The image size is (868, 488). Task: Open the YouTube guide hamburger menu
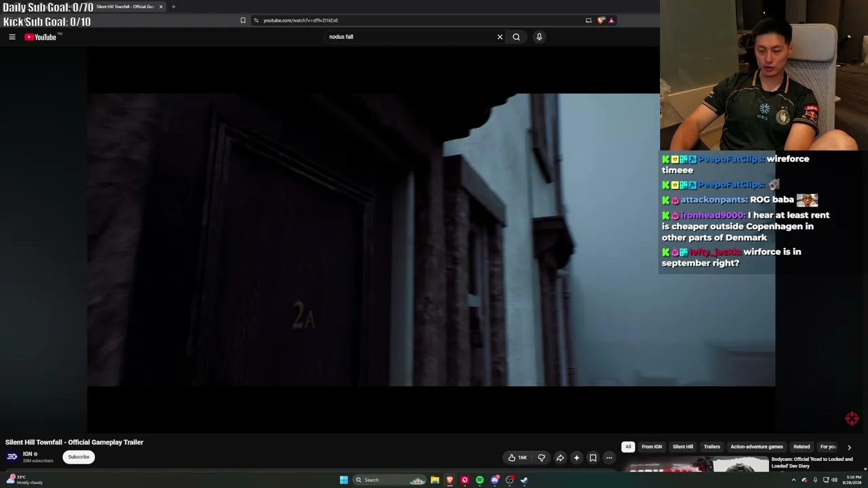click(x=12, y=37)
